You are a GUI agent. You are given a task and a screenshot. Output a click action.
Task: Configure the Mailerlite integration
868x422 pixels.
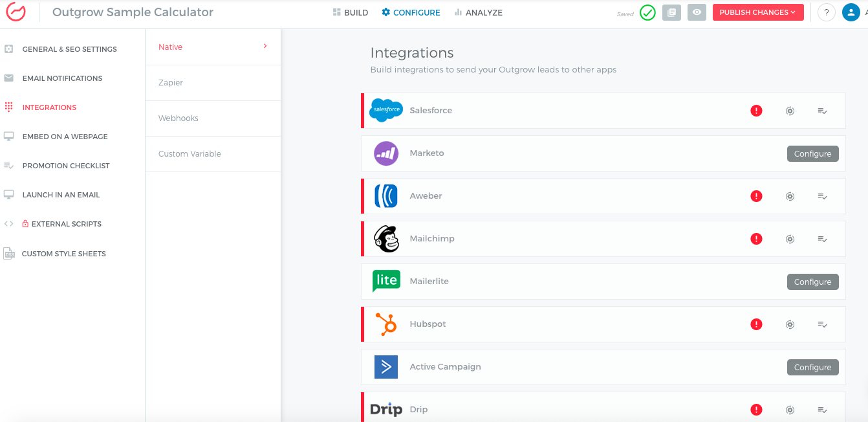coord(813,282)
